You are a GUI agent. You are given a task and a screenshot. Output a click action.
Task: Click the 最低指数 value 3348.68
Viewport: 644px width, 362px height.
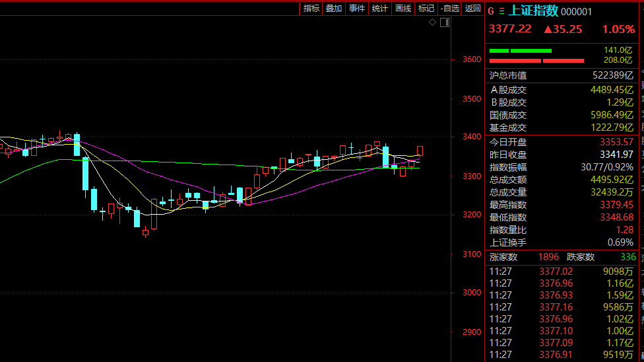point(616,217)
